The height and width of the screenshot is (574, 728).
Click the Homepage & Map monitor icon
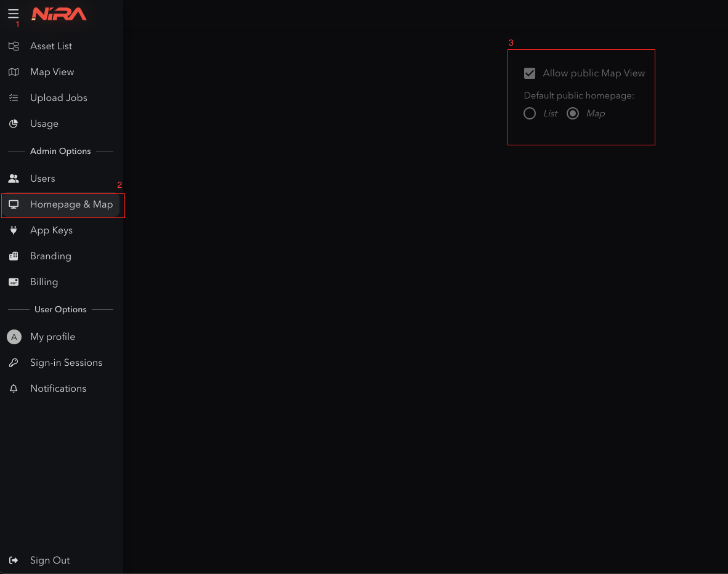click(14, 204)
